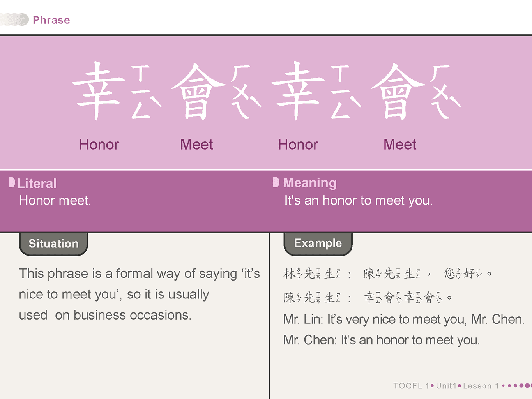
Task: Click the second Honor label
Action: (x=298, y=145)
